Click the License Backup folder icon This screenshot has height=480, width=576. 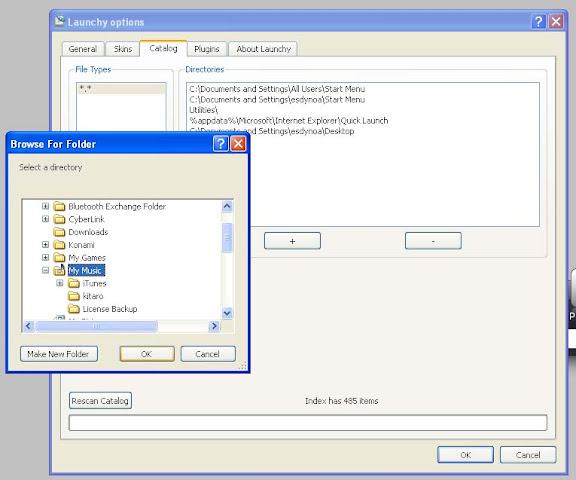74,309
